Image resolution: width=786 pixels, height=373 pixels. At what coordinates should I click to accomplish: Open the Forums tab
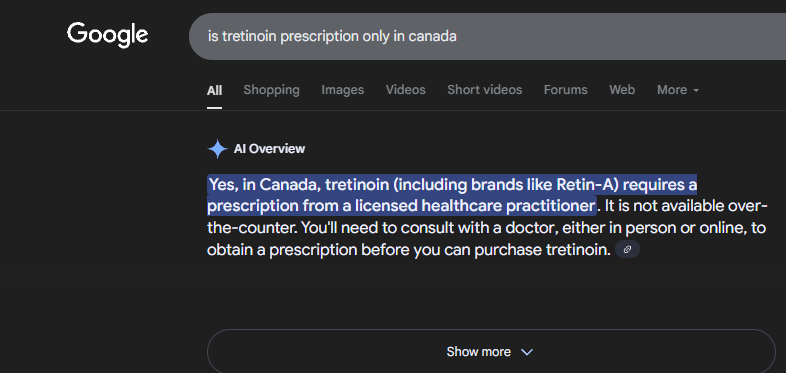565,90
